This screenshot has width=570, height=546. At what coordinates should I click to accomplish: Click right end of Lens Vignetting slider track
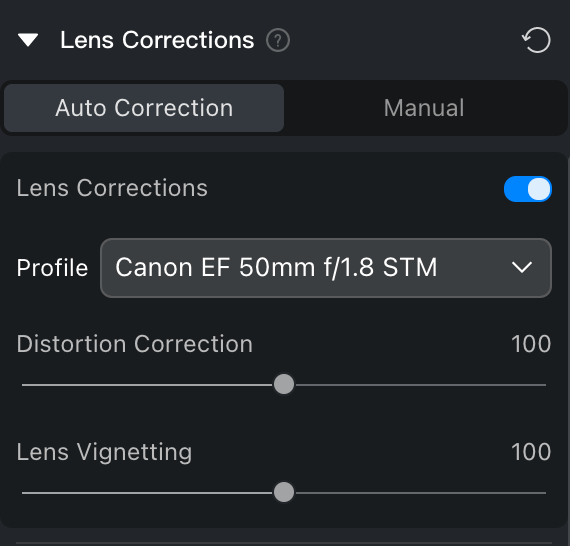(x=543, y=493)
